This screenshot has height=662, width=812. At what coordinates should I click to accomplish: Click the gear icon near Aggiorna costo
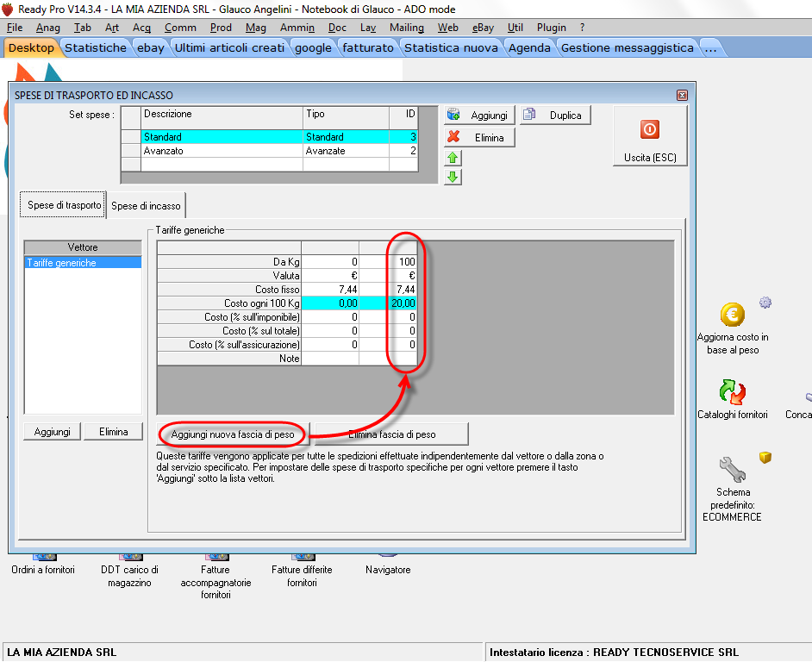pyautogui.click(x=765, y=302)
